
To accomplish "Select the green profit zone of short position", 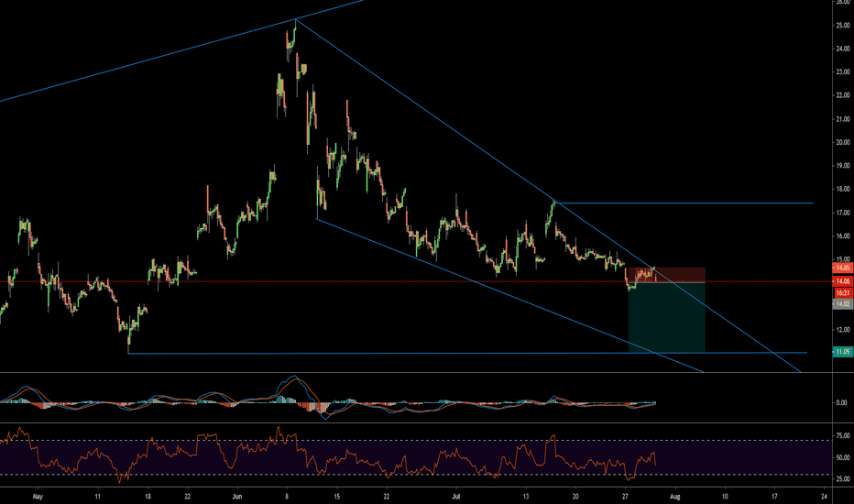I will pos(667,317).
